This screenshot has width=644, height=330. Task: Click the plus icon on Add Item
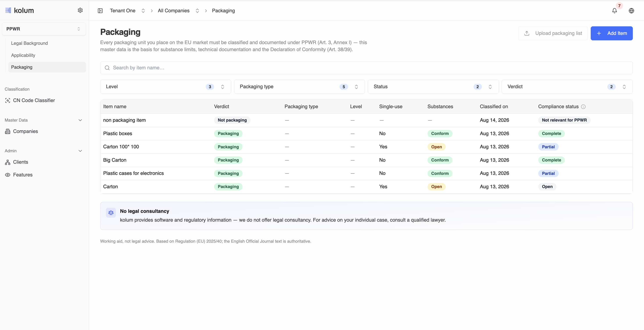point(599,33)
